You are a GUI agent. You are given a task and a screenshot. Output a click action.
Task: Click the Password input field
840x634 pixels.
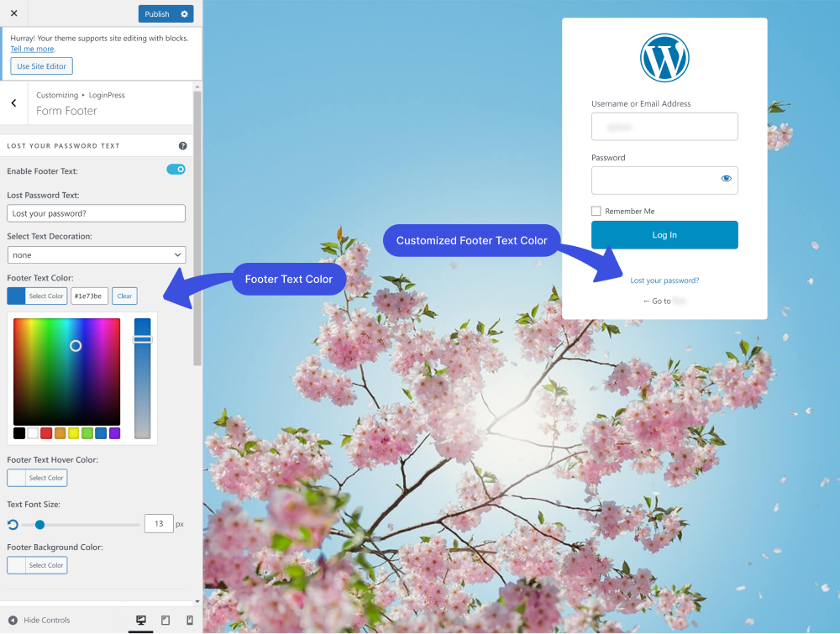(x=664, y=181)
